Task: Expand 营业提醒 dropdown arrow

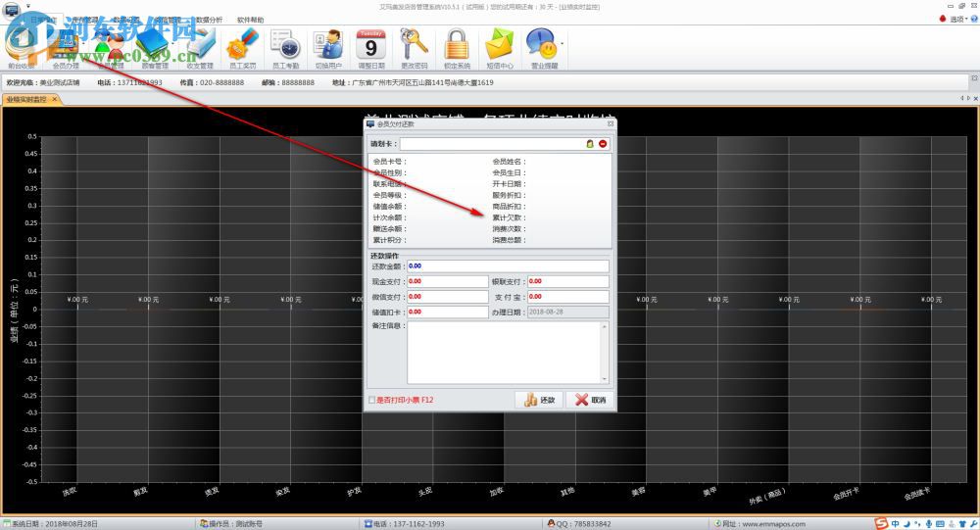Action: (562, 44)
